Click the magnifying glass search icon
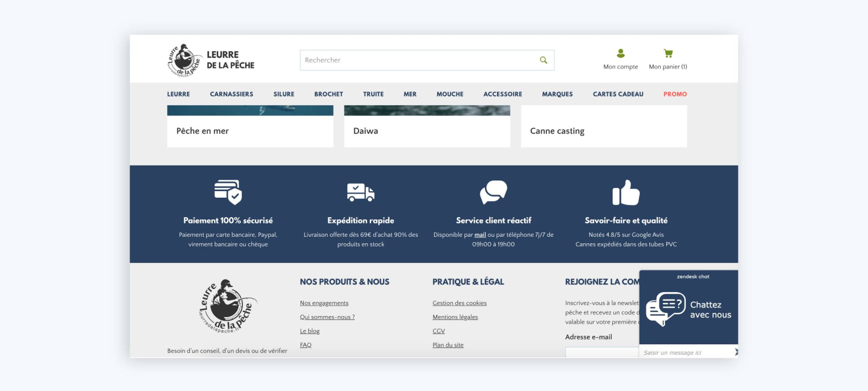The height and width of the screenshot is (391, 868). pyautogui.click(x=543, y=60)
